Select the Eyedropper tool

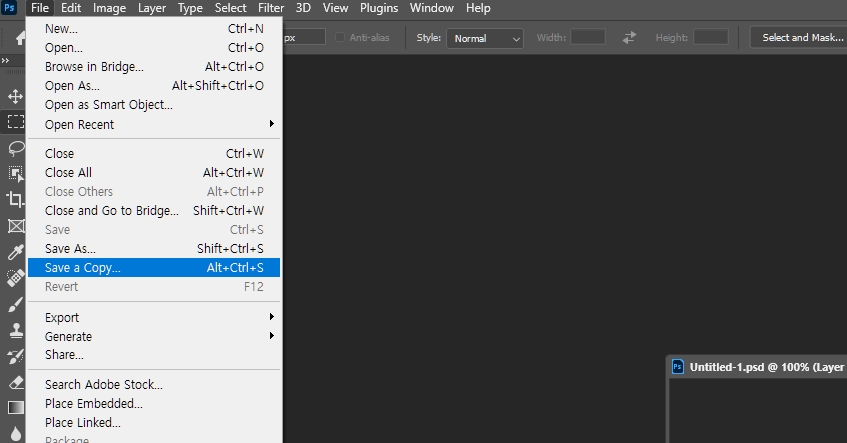point(15,252)
